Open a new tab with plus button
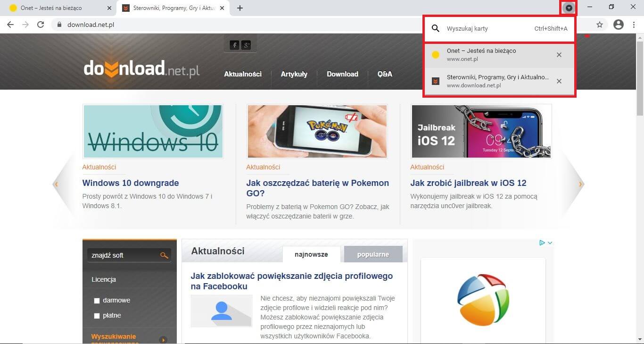Image resolution: width=644 pixels, height=344 pixels. (x=240, y=8)
